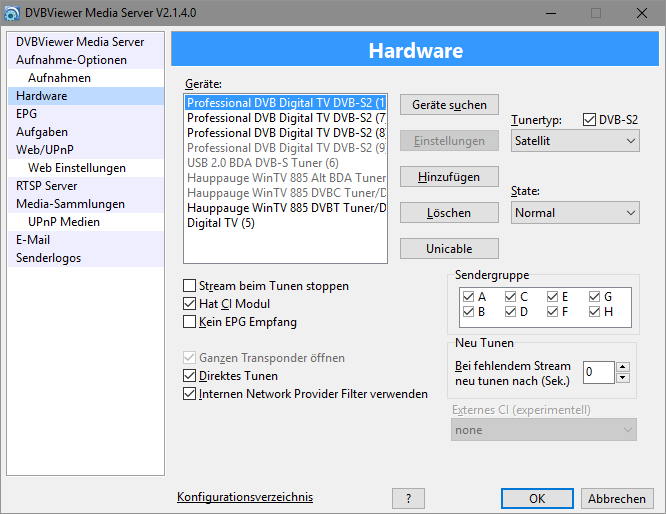666x514 pixels.
Task: Select Hauppauge WinTV 885 Alt BDA Tuner
Action: point(285,178)
